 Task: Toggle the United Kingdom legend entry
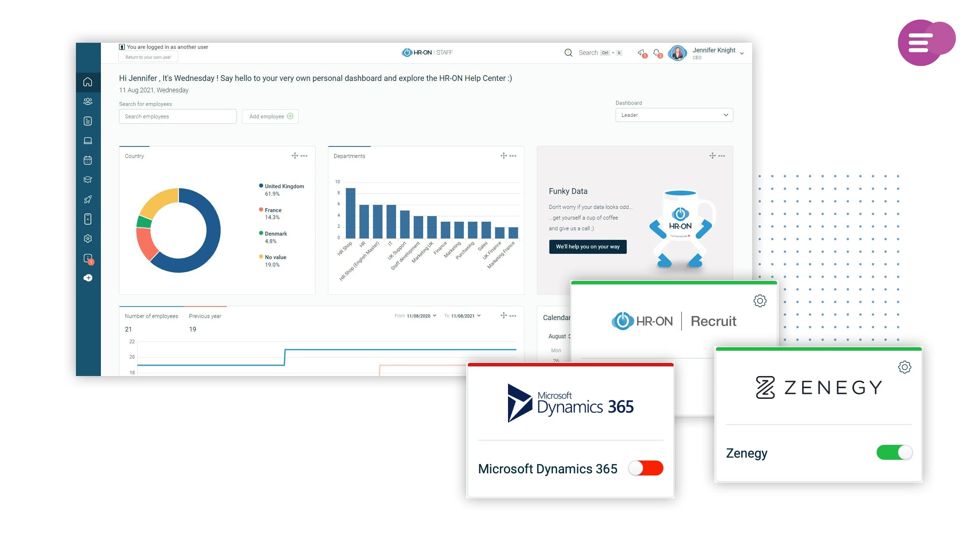click(284, 186)
